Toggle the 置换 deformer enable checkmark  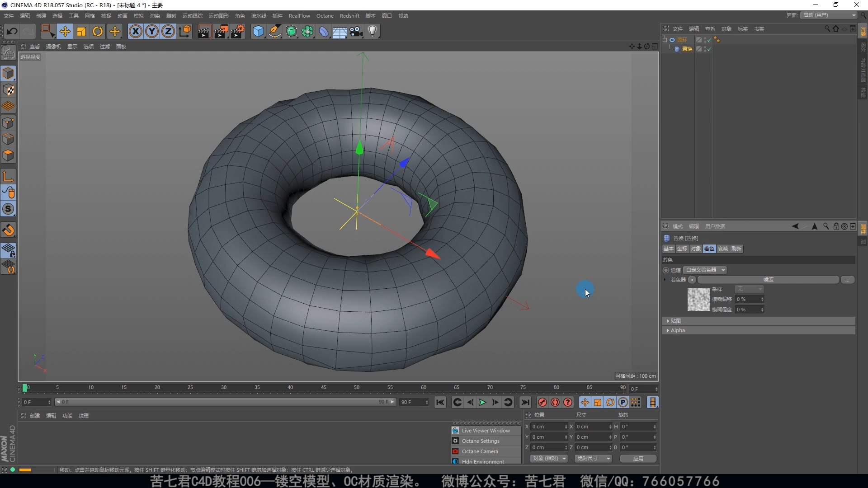click(x=709, y=49)
